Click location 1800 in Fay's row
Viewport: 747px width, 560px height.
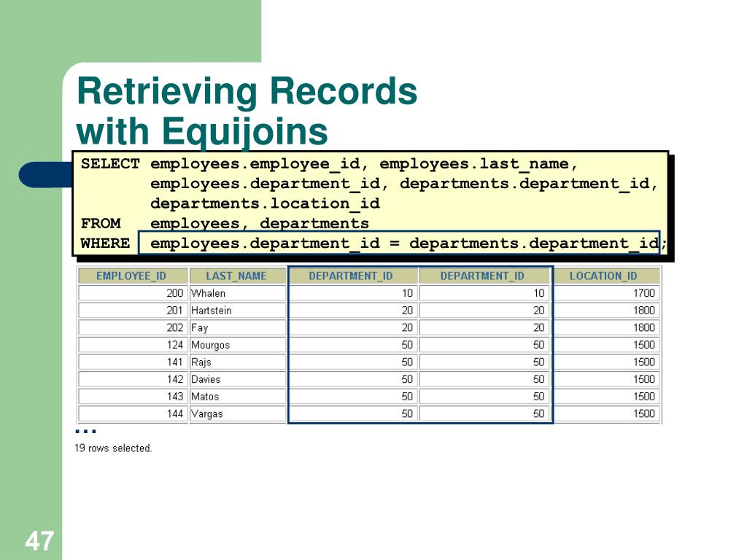point(606,327)
